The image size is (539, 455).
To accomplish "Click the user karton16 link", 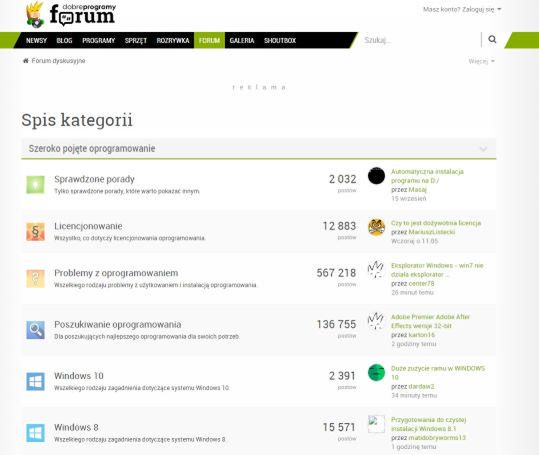I will (x=422, y=335).
